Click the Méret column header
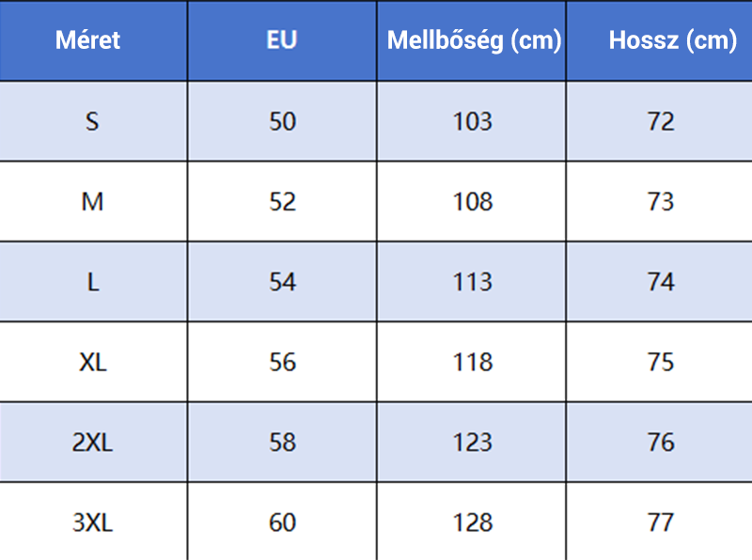This screenshot has width=752, height=560. 88,40
